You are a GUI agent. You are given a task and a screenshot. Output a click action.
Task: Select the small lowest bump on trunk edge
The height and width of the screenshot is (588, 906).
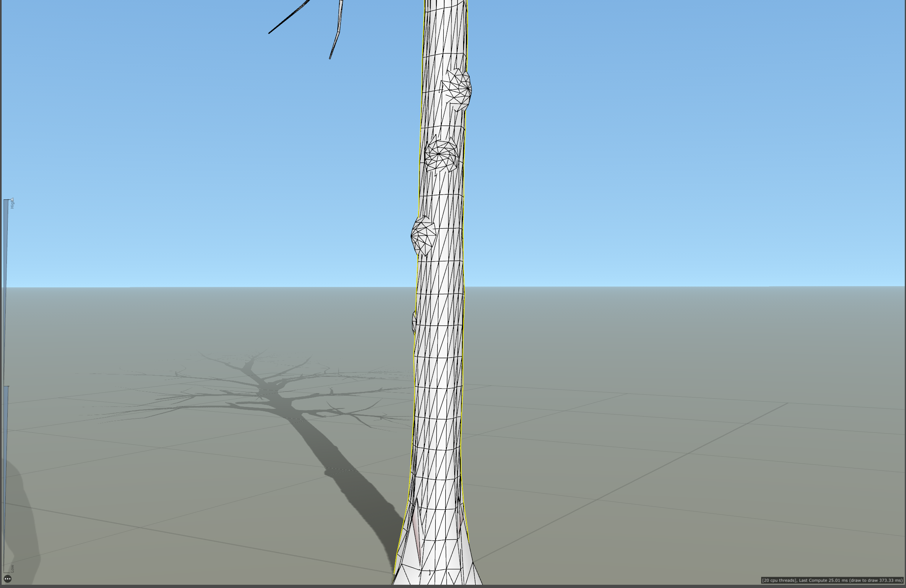414,323
